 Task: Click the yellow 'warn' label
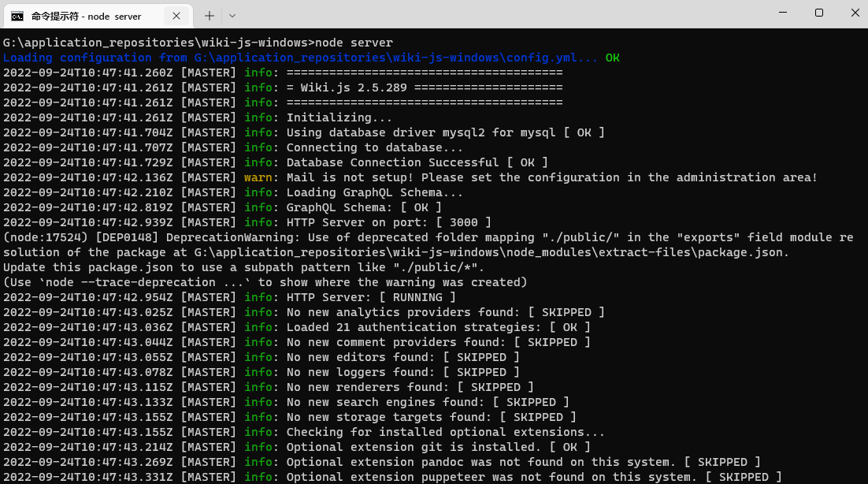[x=258, y=177]
